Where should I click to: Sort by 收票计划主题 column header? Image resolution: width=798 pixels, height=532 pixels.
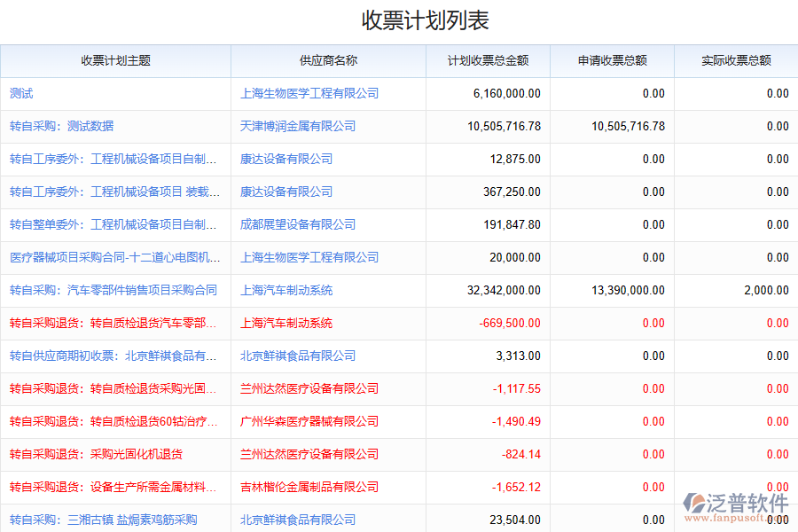pos(115,61)
